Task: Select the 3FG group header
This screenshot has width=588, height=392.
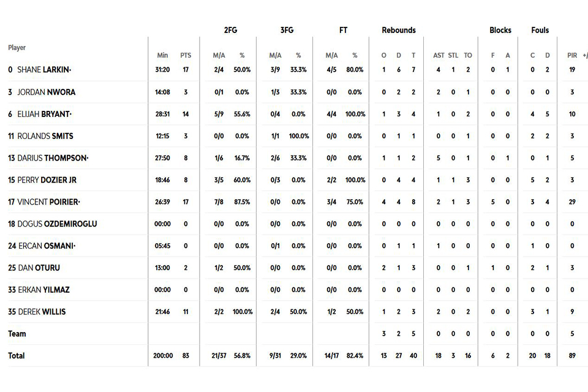Action: click(x=287, y=30)
